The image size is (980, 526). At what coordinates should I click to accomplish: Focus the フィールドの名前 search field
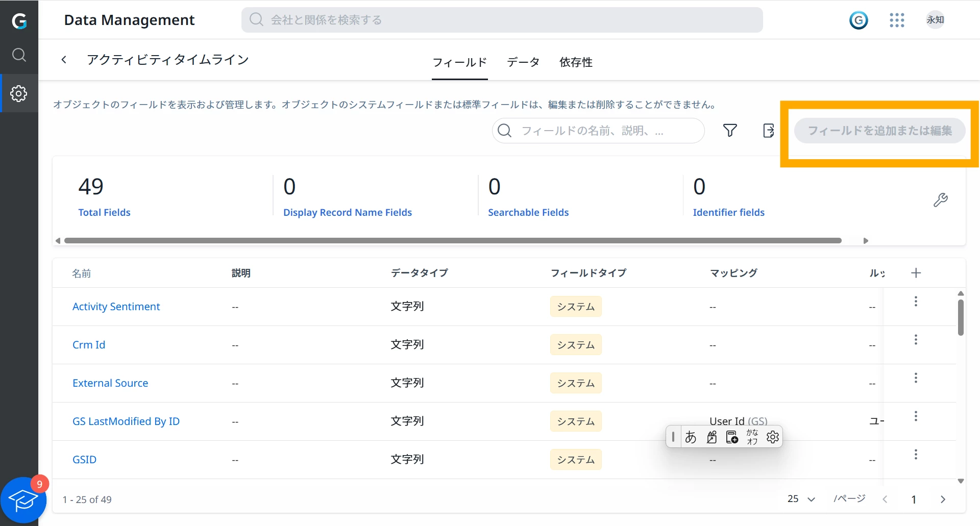pyautogui.click(x=598, y=131)
